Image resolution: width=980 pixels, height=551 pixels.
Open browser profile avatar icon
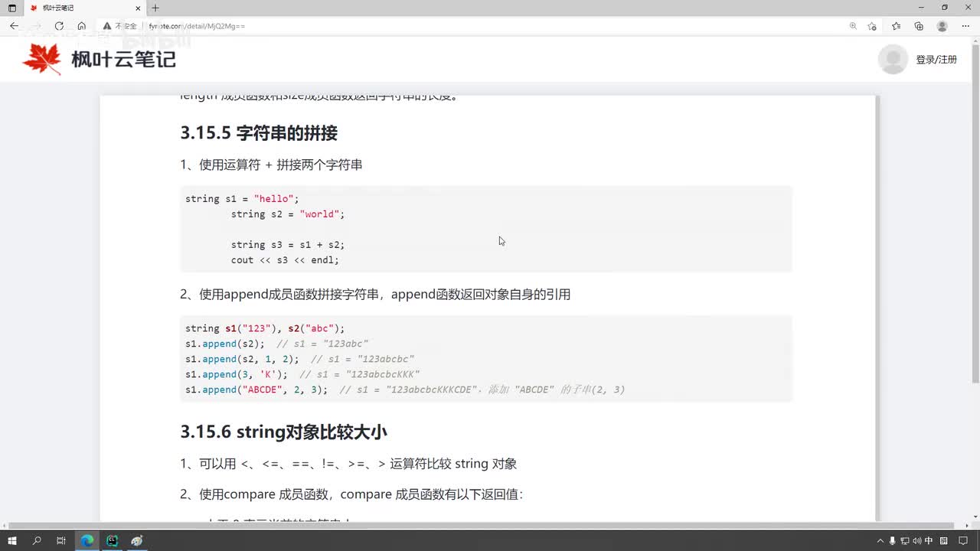click(942, 26)
